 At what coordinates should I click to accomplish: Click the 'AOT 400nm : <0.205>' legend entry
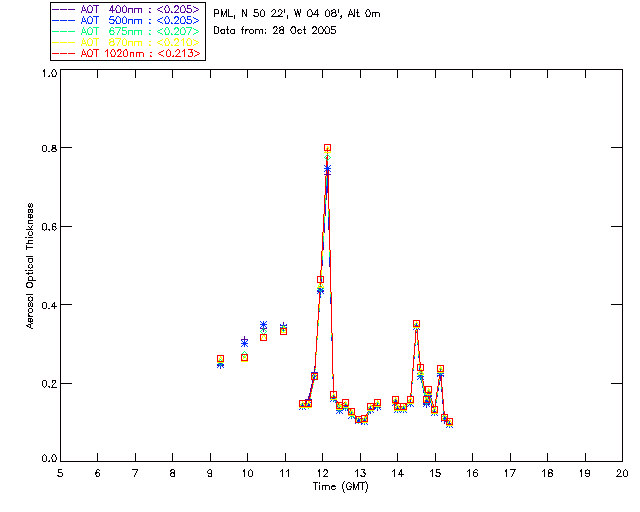click(126, 9)
